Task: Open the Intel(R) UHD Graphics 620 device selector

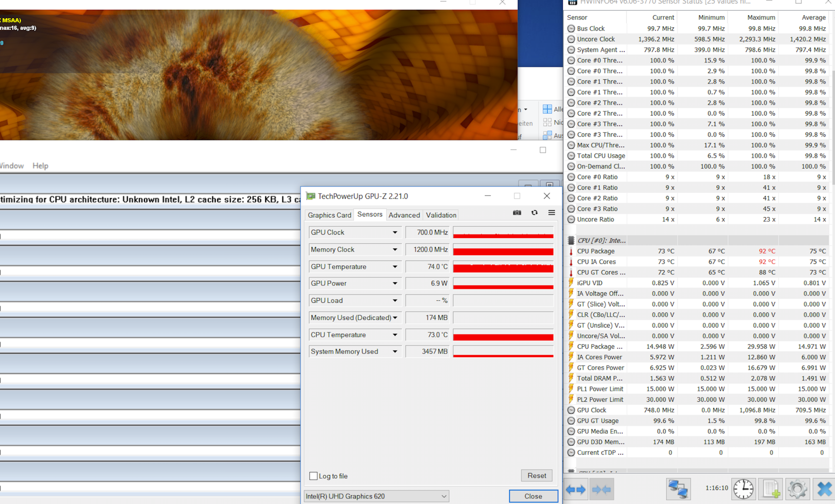Action: point(376,496)
